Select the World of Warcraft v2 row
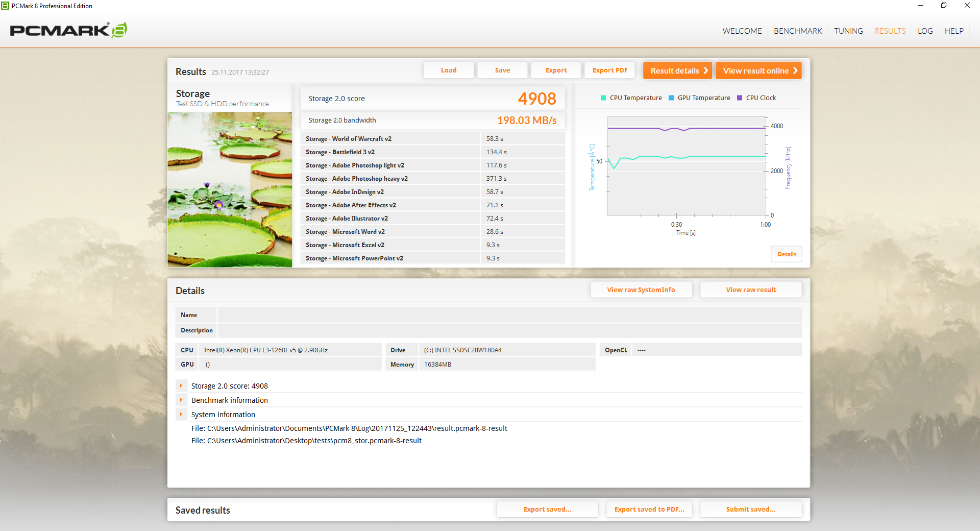The image size is (980, 531). click(x=433, y=139)
